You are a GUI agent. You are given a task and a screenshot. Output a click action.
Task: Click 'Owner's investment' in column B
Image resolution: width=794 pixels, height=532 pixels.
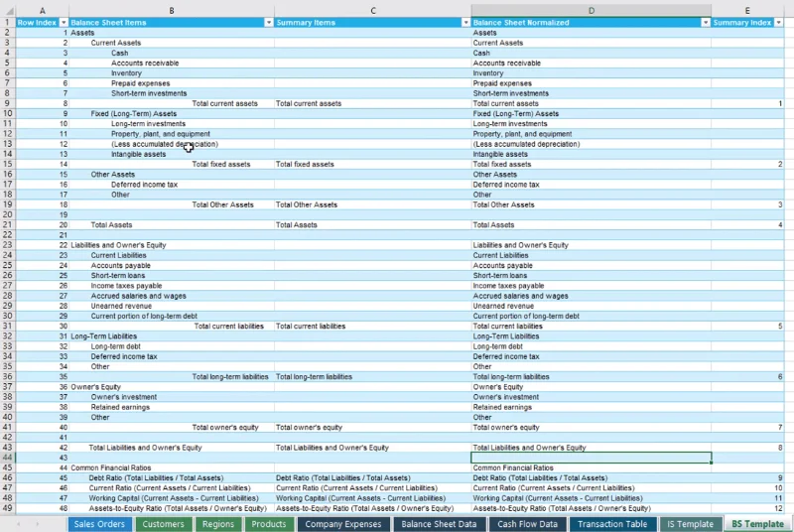pos(123,397)
